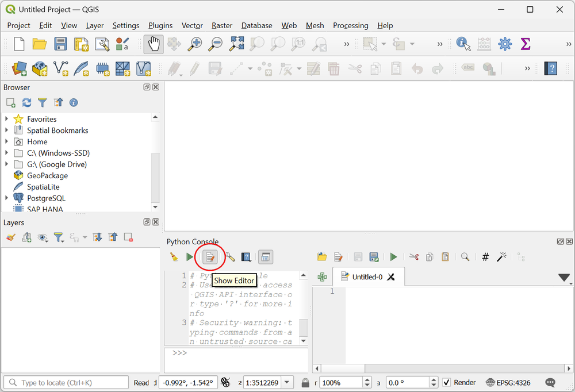Click the coordinate display field
This screenshot has width=575, height=392.
point(188,382)
